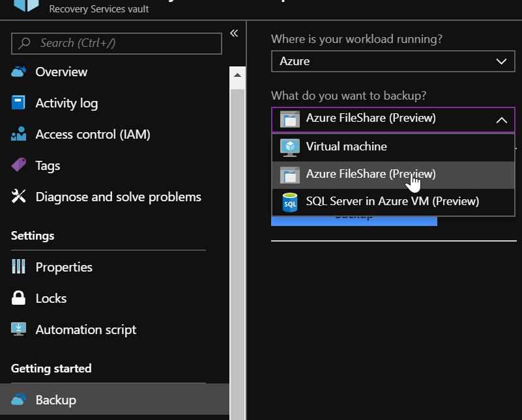The width and height of the screenshot is (522, 420).
Task: Click the Activity log book icon
Action: pyautogui.click(x=18, y=103)
